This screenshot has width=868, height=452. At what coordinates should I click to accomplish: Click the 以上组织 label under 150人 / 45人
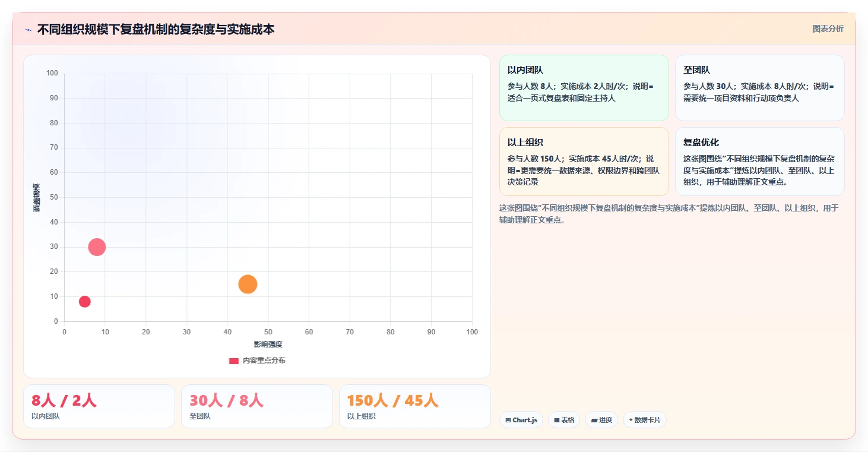coord(362,416)
